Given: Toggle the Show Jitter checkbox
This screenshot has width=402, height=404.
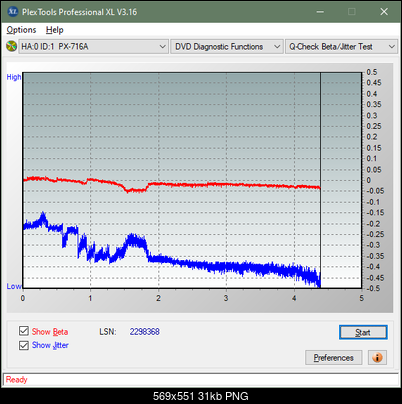Looking at the screenshot, I should [x=24, y=345].
